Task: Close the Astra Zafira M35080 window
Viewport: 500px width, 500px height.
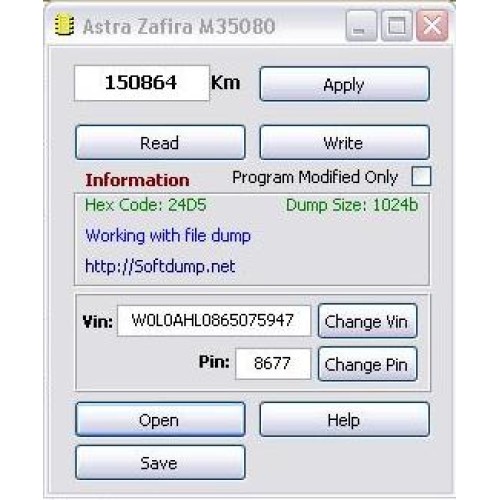Action: click(x=432, y=26)
